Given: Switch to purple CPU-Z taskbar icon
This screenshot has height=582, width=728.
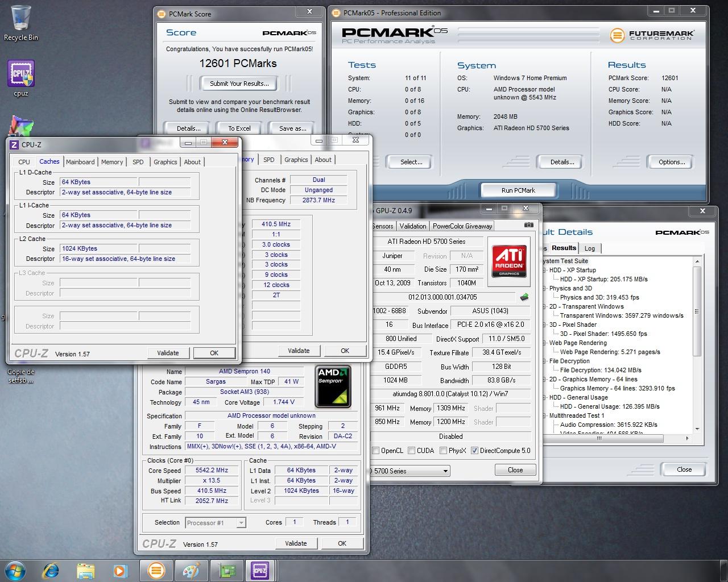Looking at the screenshot, I should (260, 571).
